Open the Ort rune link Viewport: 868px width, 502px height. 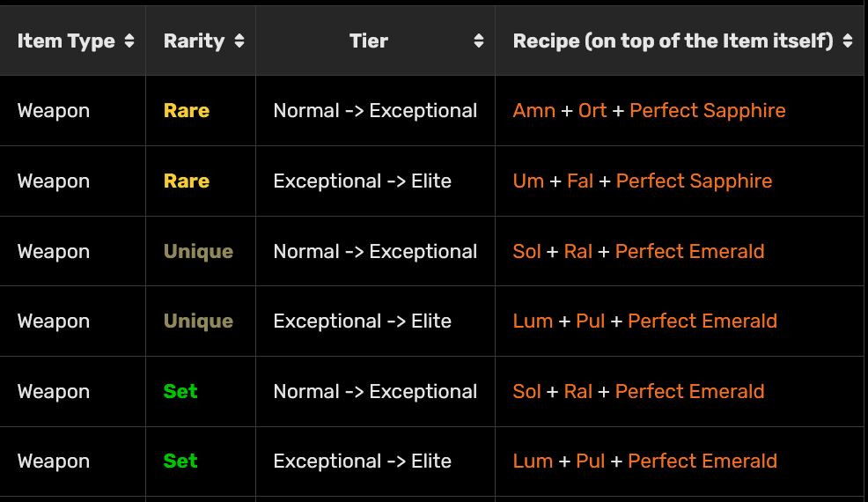point(592,111)
